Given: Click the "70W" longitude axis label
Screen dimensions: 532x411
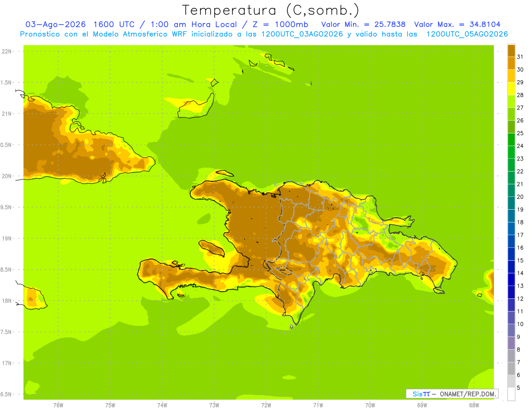Looking at the screenshot, I should click(x=370, y=405).
